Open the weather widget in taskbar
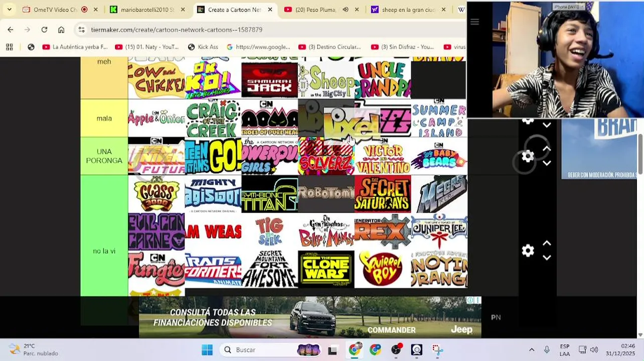 click(34, 349)
